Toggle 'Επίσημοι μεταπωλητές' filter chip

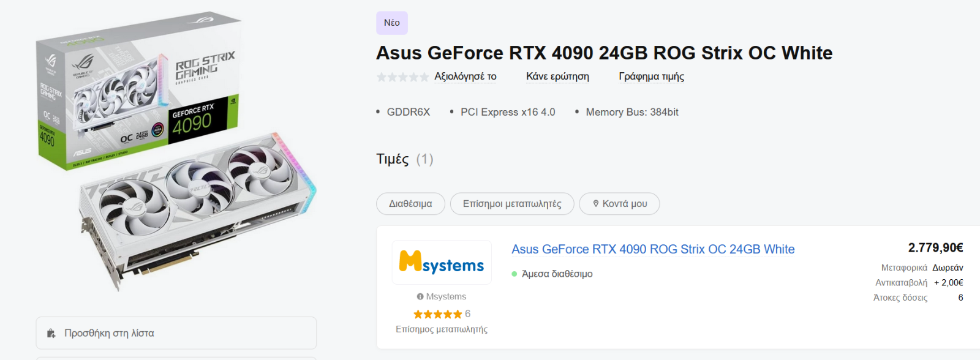pyautogui.click(x=512, y=204)
